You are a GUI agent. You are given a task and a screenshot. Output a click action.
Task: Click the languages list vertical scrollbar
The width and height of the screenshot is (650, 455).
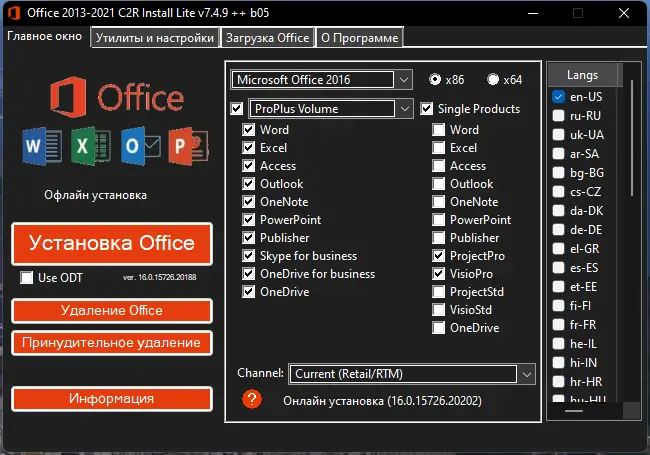click(632, 138)
